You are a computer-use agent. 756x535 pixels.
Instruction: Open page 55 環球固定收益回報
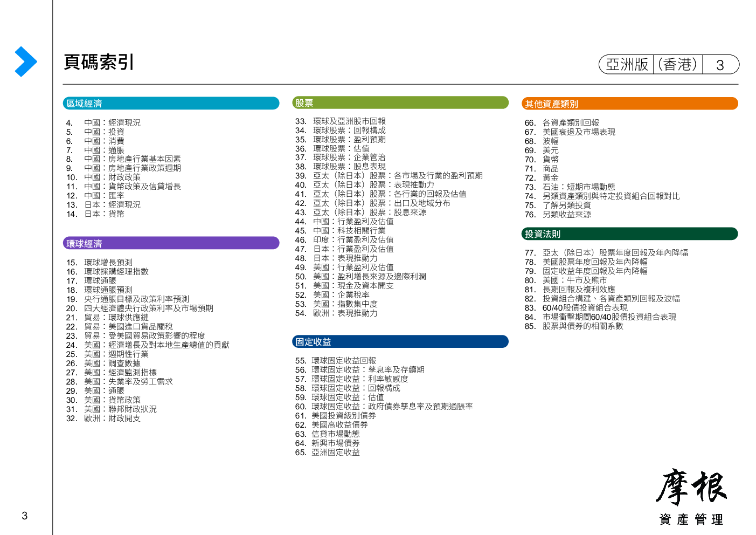point(336,361)
